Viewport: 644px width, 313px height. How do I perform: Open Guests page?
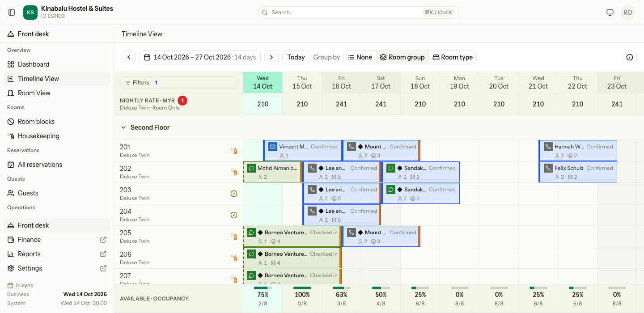pyautogui.click(x=57, y=193)
